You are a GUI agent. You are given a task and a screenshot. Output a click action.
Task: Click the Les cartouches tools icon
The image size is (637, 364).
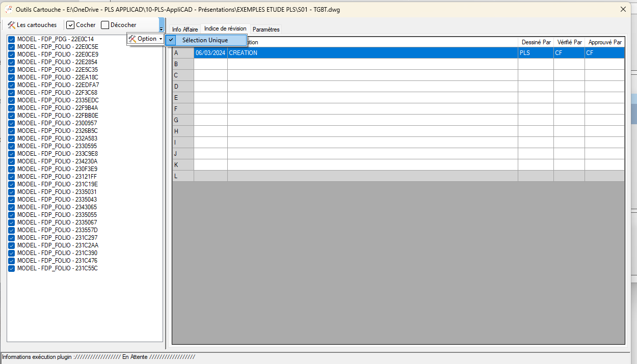[11, 25]
